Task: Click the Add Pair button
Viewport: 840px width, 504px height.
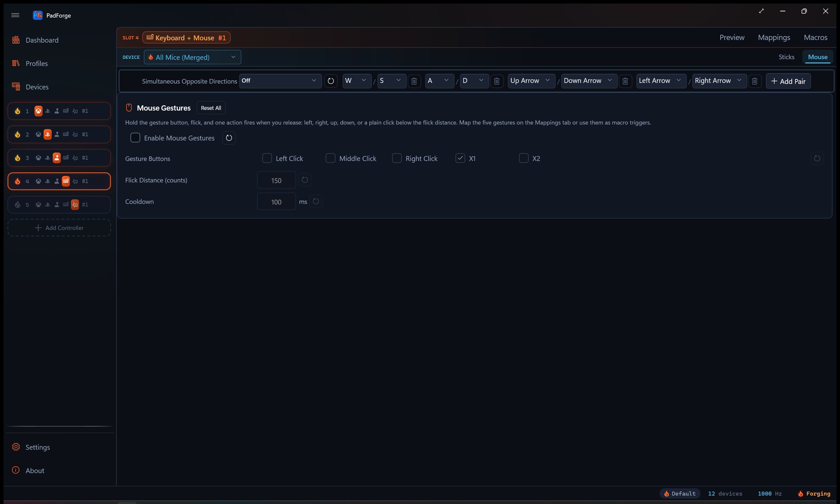Action: tap(788, 81)
